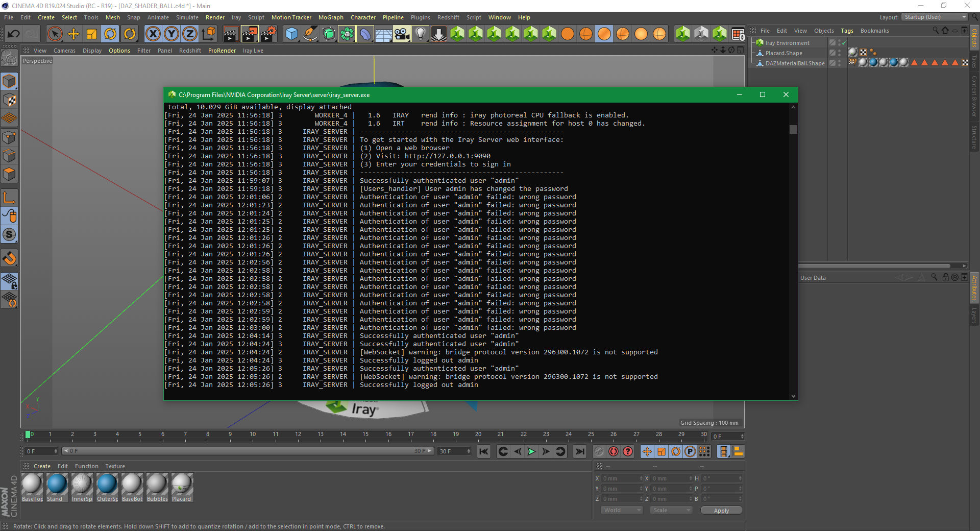
Task: Open Edit Render Settings clapperboard with gear
Action: point(268,34)
